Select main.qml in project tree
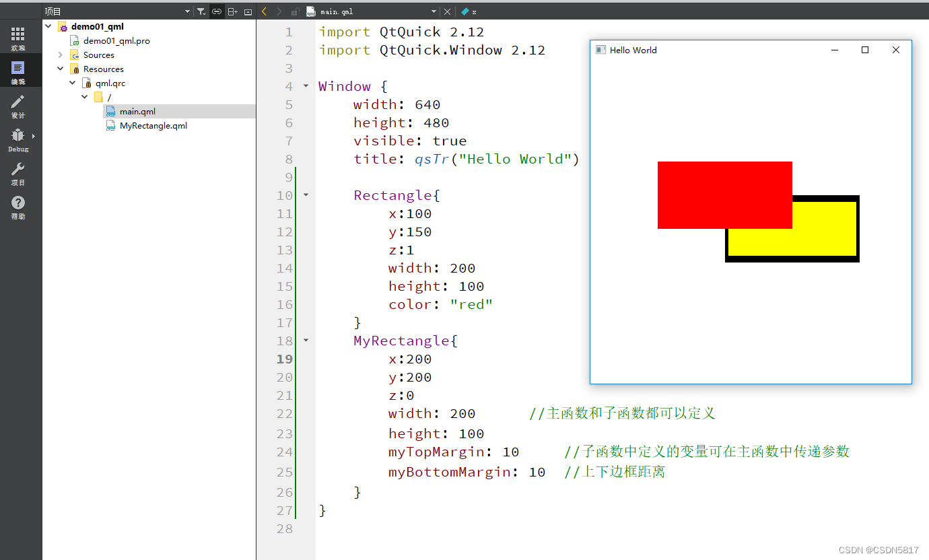Image resolution: width=929 pixels, height=560 pixels. [x=137, y=111]
